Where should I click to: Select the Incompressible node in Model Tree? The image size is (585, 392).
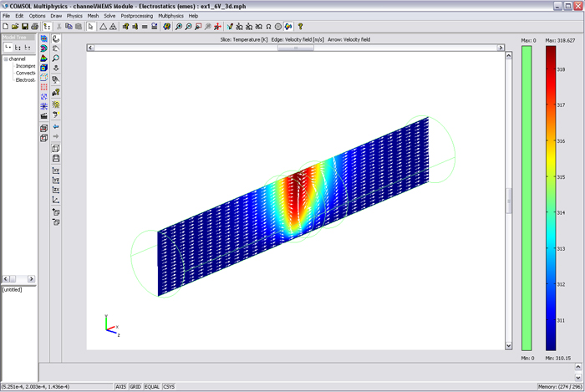[25, 66]
